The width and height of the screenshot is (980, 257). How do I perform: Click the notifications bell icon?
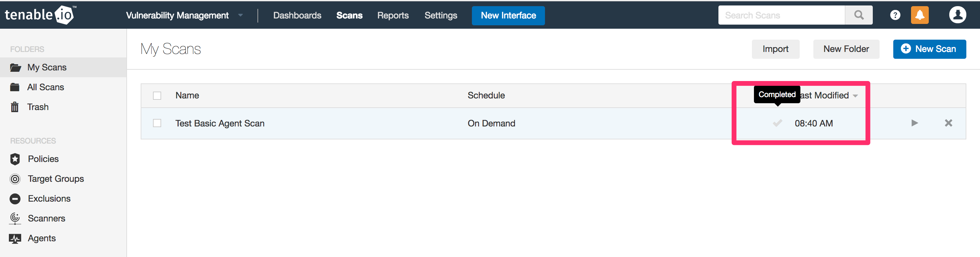[x=920, y=15]
